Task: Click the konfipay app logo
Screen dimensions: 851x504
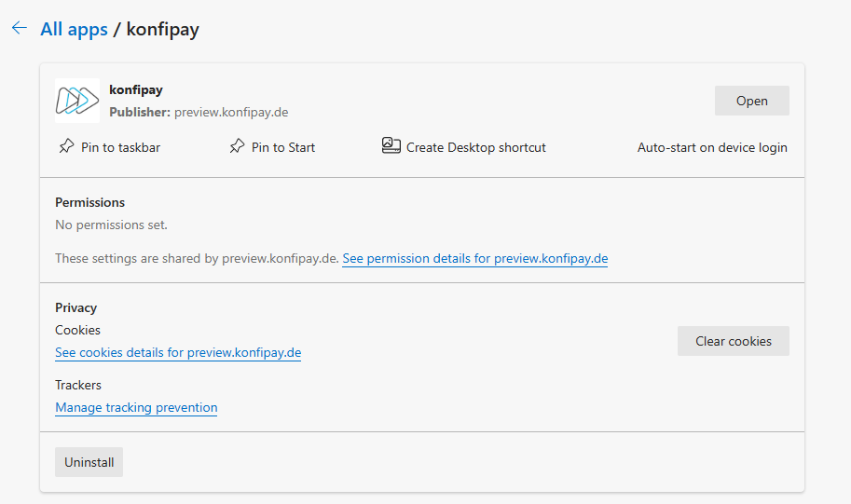Action: pos(76,101)
